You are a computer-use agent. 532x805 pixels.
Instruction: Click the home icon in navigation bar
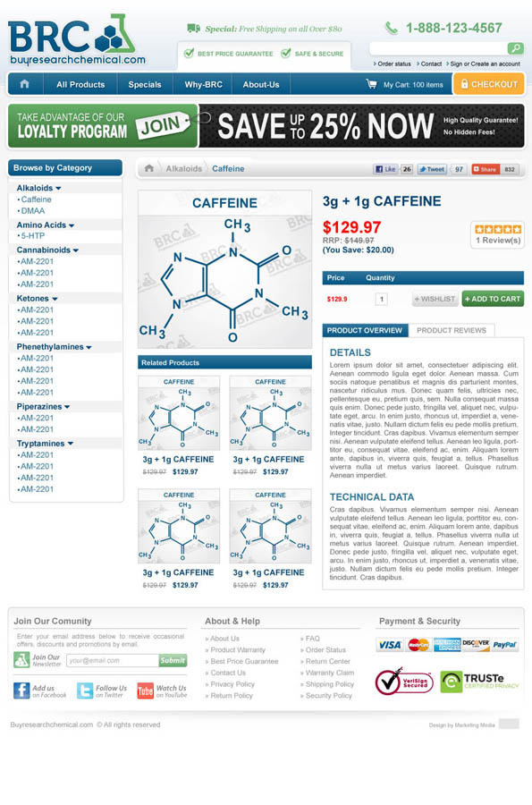pyautogui.click(x=24, y=84)
